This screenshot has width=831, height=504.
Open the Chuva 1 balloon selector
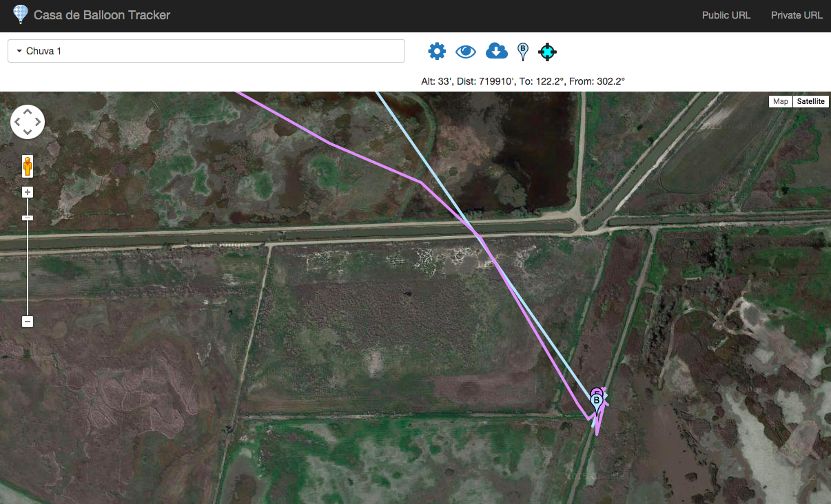tap(206, 50)
